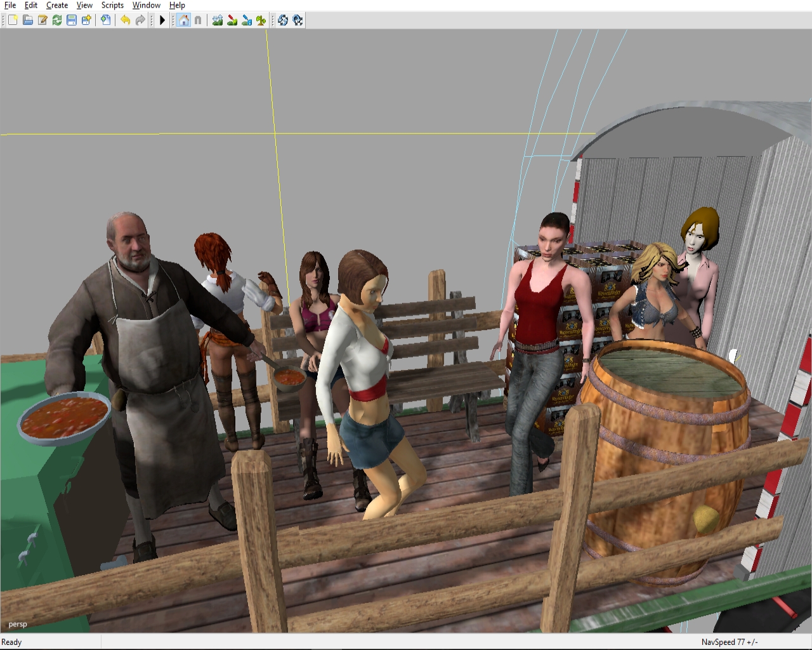Click the Save As icon with star

pyautogui.click(x=86, y=20)
